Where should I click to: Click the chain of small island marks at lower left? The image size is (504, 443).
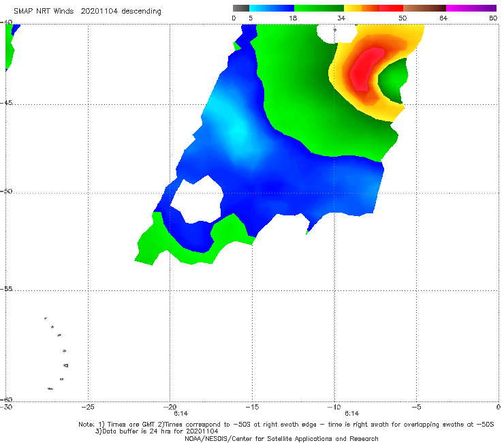[x=57, y=354]
